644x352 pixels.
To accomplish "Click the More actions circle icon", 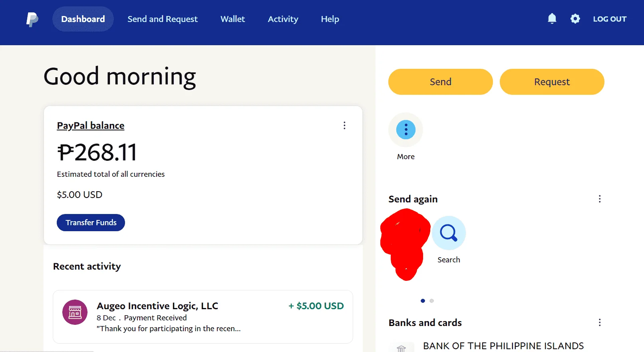I will click(406, 130).
